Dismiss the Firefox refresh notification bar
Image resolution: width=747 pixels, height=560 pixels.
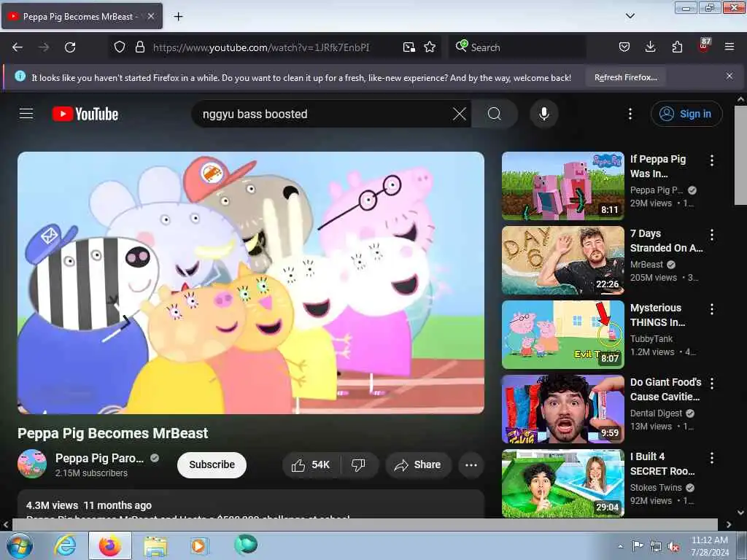click(x=729, y=76)
